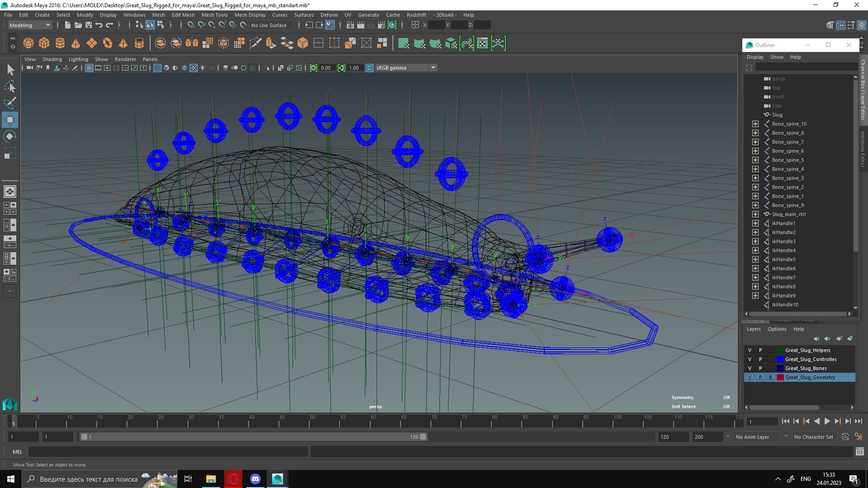
Task: Click the Mirror geometry shelf icon
Action: (192, 43)
